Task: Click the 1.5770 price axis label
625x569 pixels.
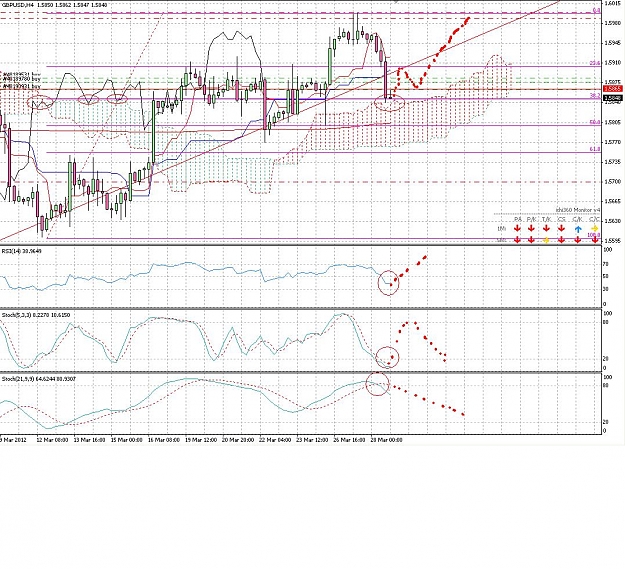Action: coord(612,142)
